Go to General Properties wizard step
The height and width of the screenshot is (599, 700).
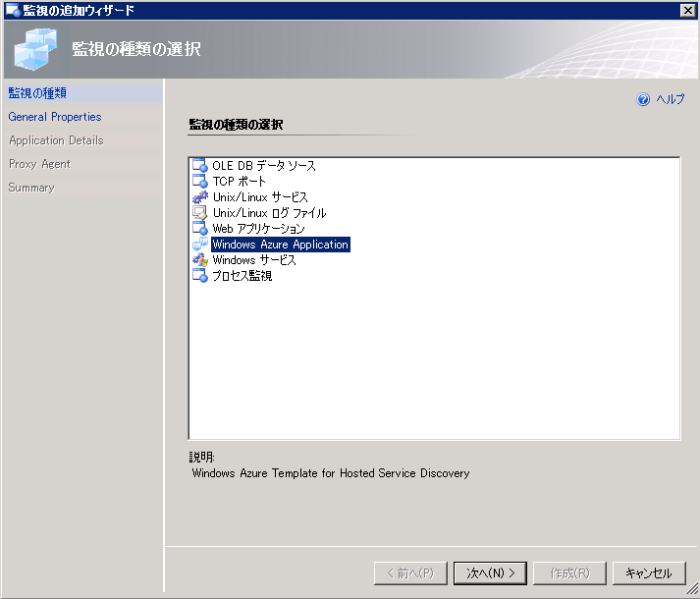pos(83,117)
